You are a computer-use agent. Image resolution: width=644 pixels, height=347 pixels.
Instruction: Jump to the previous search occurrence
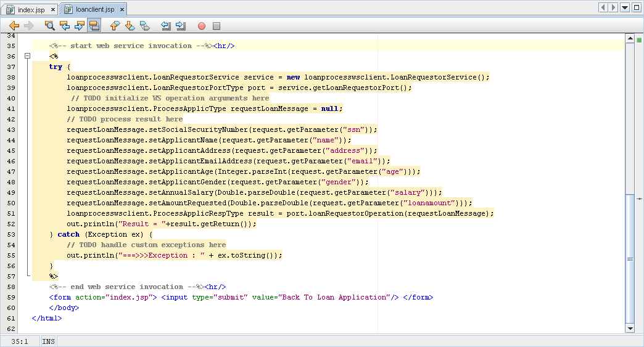tap(65, 26)
